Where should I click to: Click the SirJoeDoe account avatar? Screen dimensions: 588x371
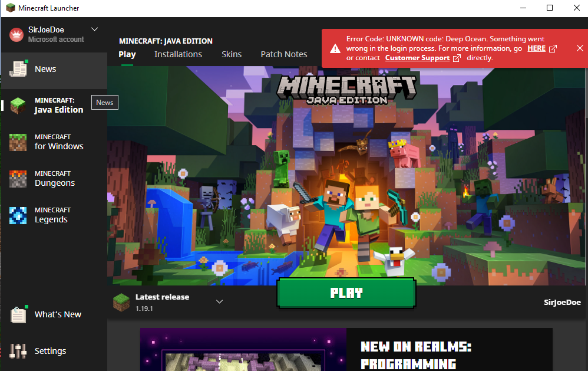click(16, 35)
